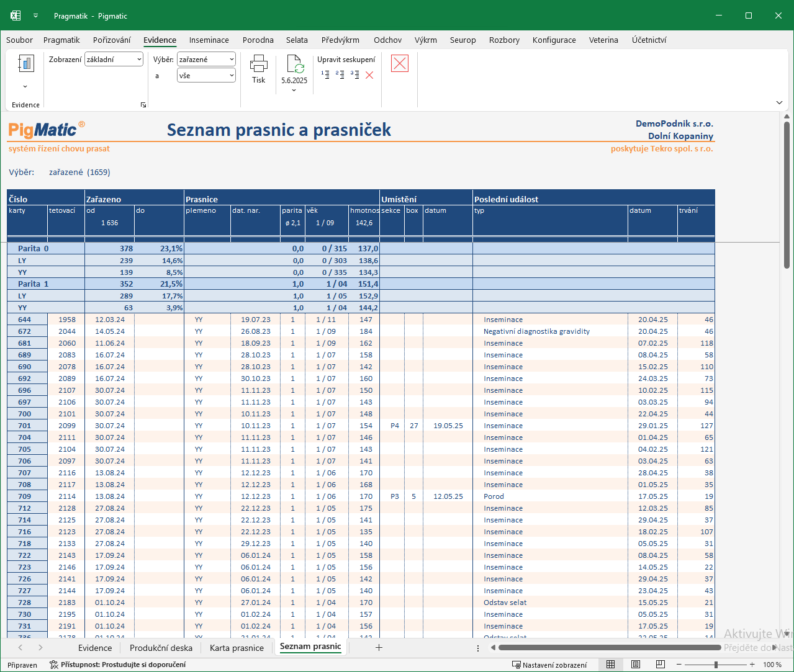The height and width of the screenshot is (672, 794).
Task: Collapse the ribbon with chevron
Action: (x=779, y=102)
